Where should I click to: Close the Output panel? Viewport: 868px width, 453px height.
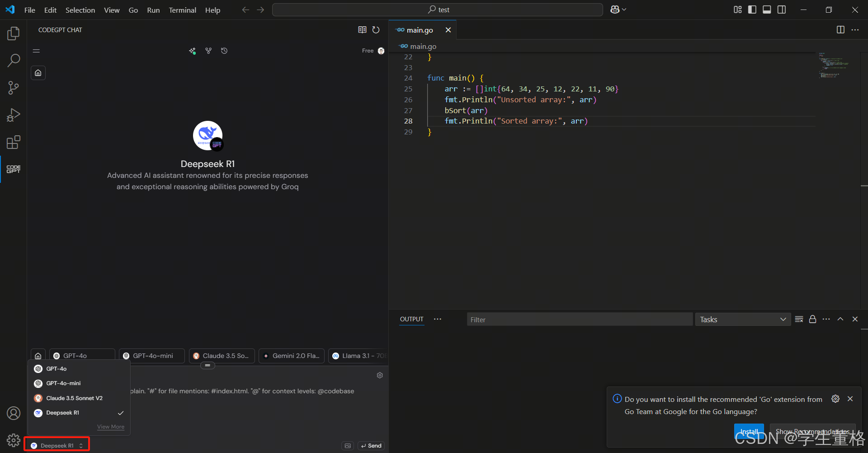pos(855,319)
